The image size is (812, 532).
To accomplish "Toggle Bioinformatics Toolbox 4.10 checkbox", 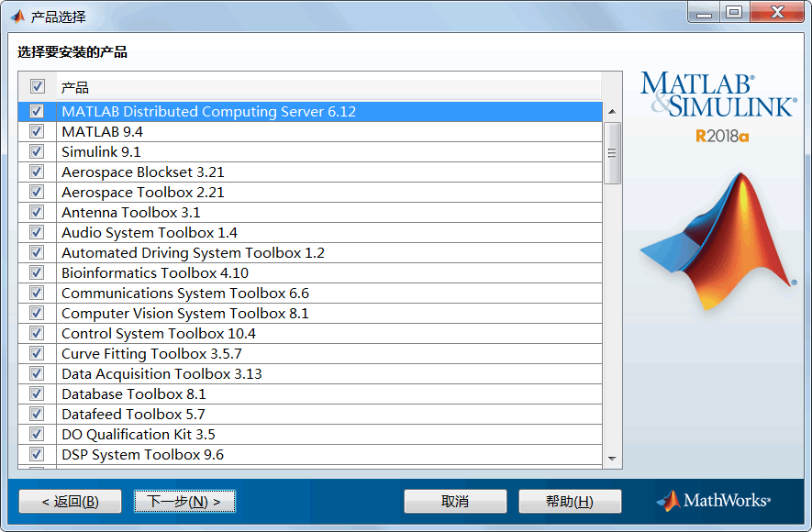I will 37,272.
